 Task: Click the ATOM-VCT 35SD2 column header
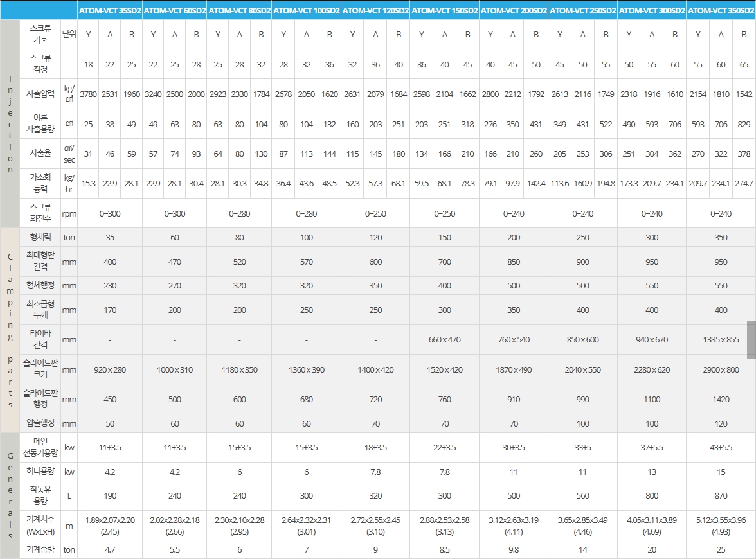tap(110, 10)
